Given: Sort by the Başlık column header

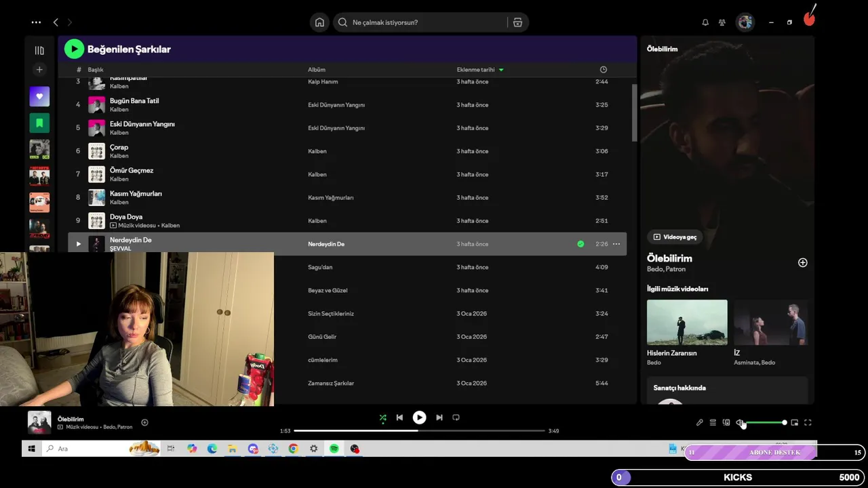Looking at the screenshot, I should click(x=96, y=70).
